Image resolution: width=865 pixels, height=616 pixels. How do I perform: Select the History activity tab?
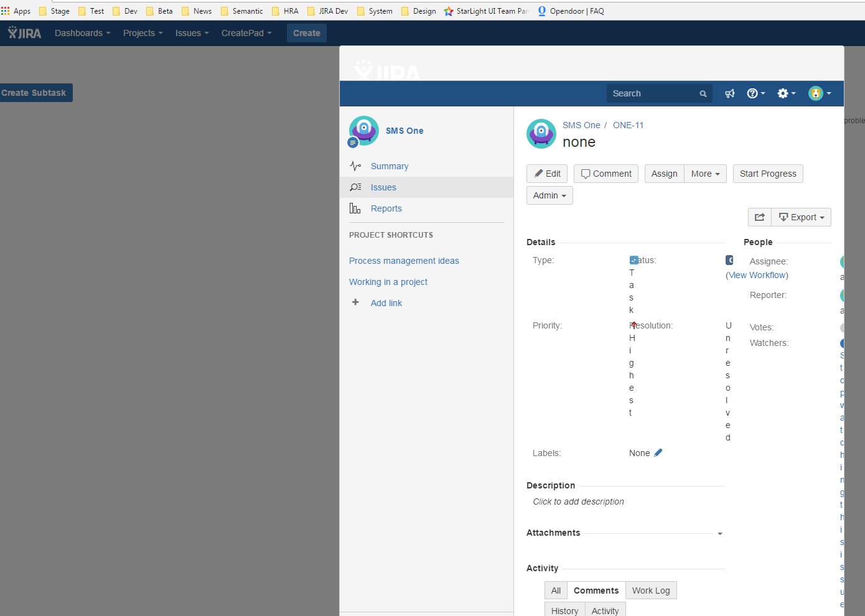564,610
